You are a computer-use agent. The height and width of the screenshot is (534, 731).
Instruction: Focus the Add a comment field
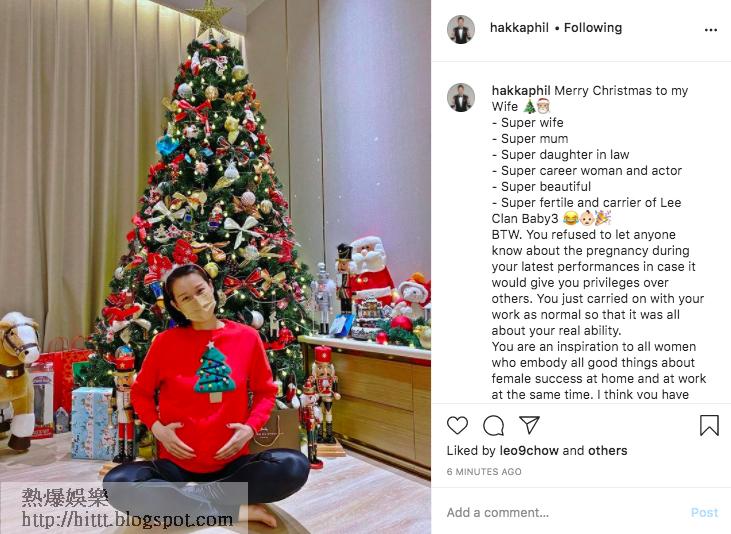tap(564, 513)
